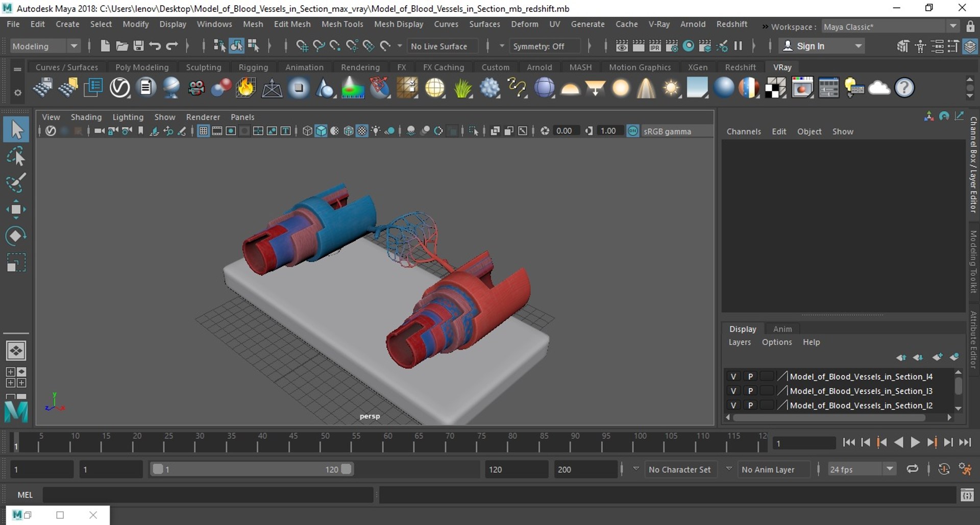980x525 pixels.
Task: Click the V-Ray sun light shelf icon
Action: coord(671,88)
